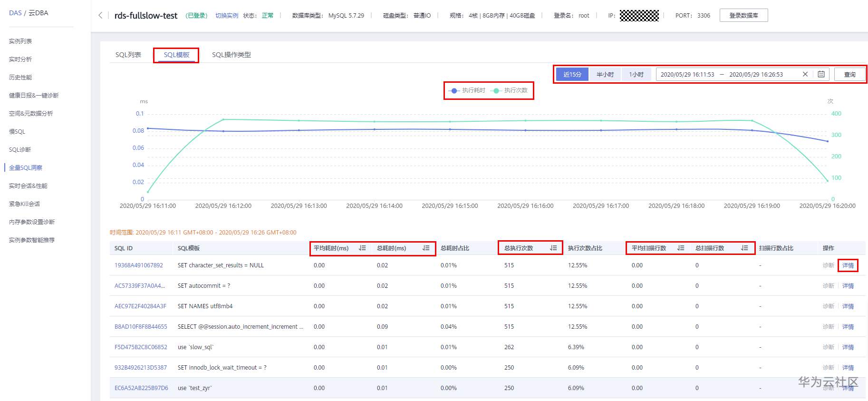View 详情 for SET character_set_results row
The height and width of the screenshot is (401, 868).
(x=848, y=265)
